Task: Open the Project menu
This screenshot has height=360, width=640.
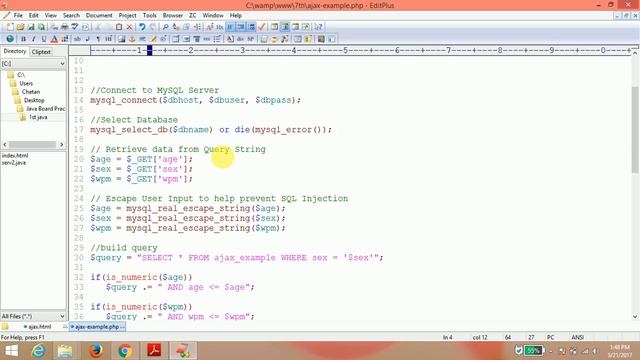Action: [127, 16]
